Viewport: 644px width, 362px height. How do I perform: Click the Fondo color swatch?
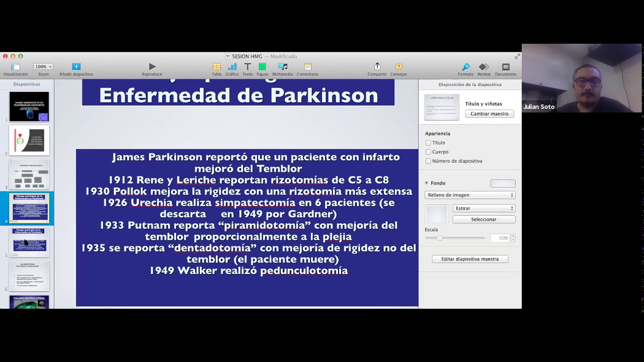tap(503, 184)
